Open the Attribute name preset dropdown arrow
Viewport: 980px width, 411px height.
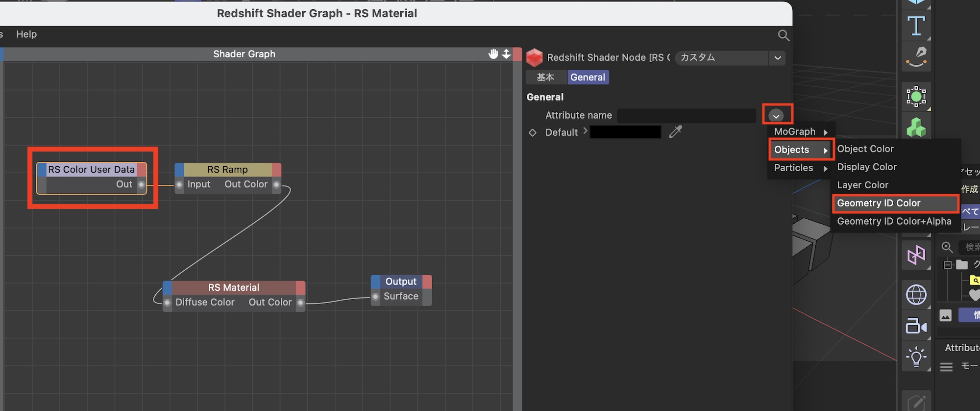(x=776, y=116)
